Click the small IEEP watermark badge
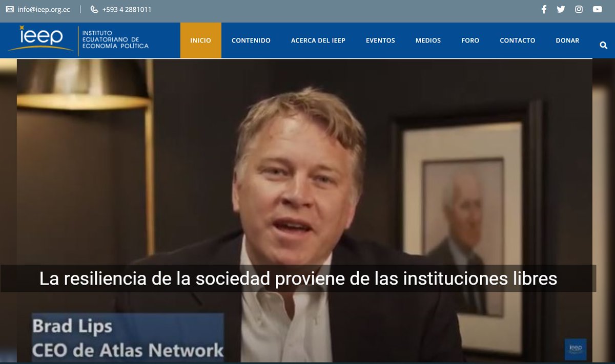615x364 pixels. coord(576,349)
